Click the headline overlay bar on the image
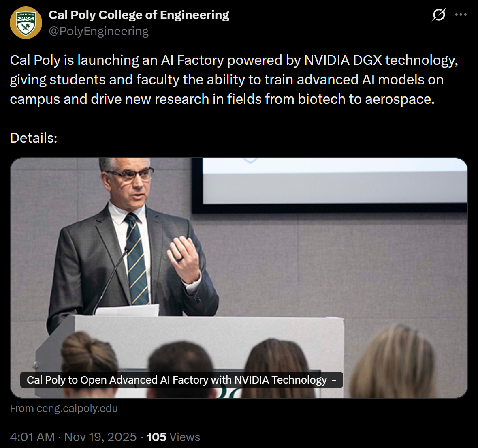Image resolution: width=478 pixels, height=448 pixels. pyautogui.click(x=181, y=380)
